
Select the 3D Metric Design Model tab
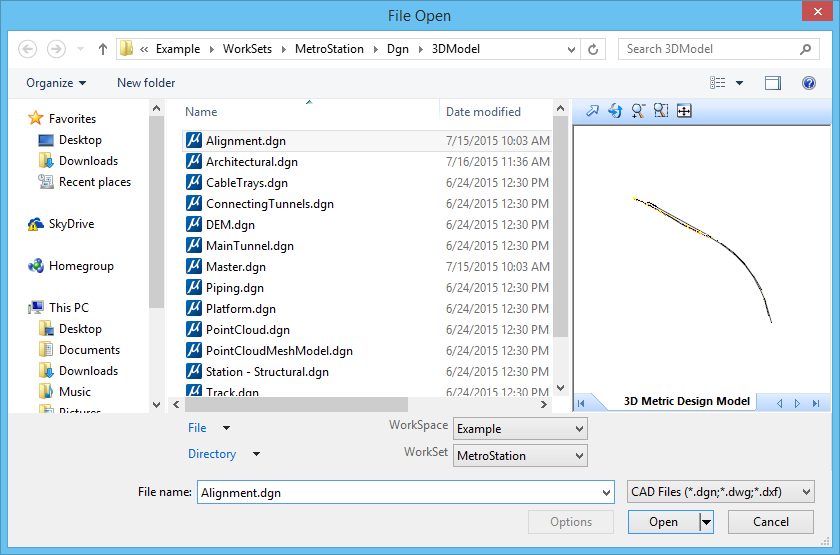pos(686,401)
